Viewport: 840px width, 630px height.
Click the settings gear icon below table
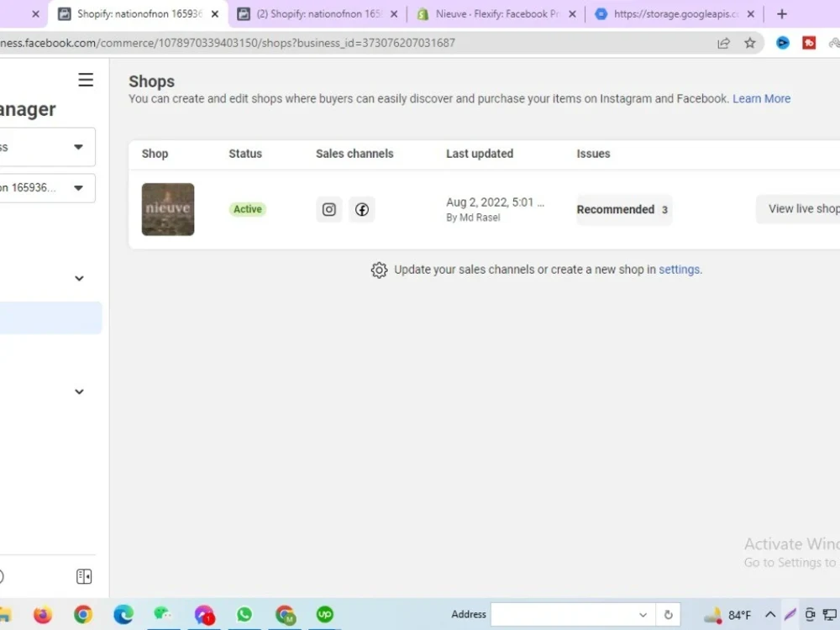coord(380,270)
